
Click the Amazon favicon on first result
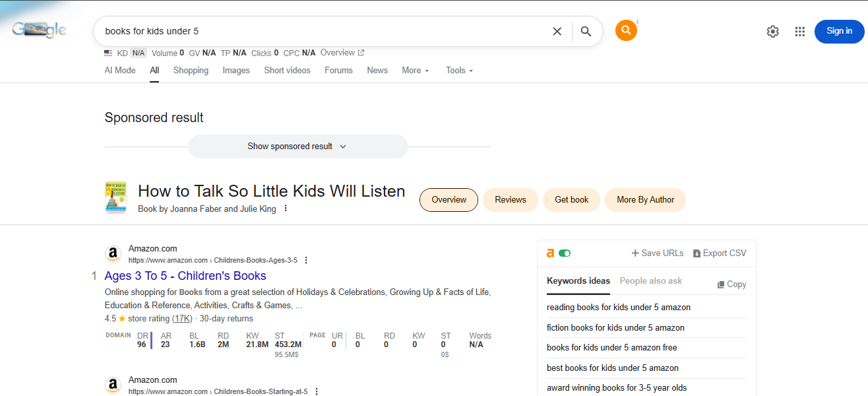click(x=113, y=253)
